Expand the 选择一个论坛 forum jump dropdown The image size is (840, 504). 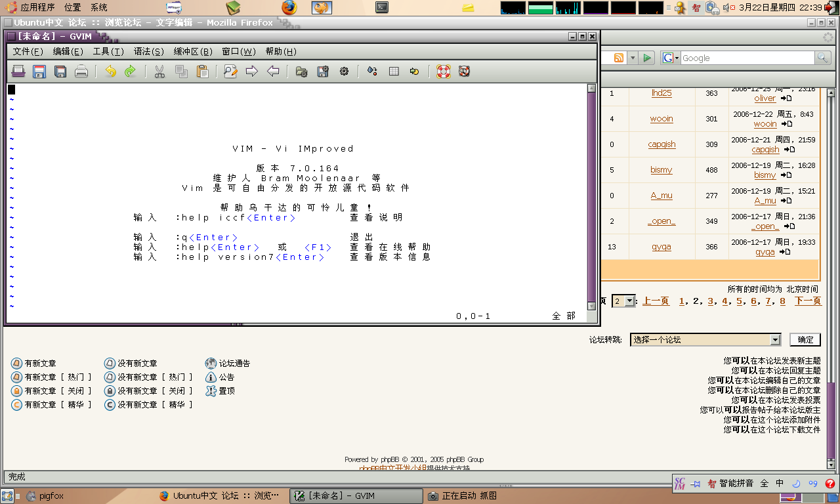(705, 339)
